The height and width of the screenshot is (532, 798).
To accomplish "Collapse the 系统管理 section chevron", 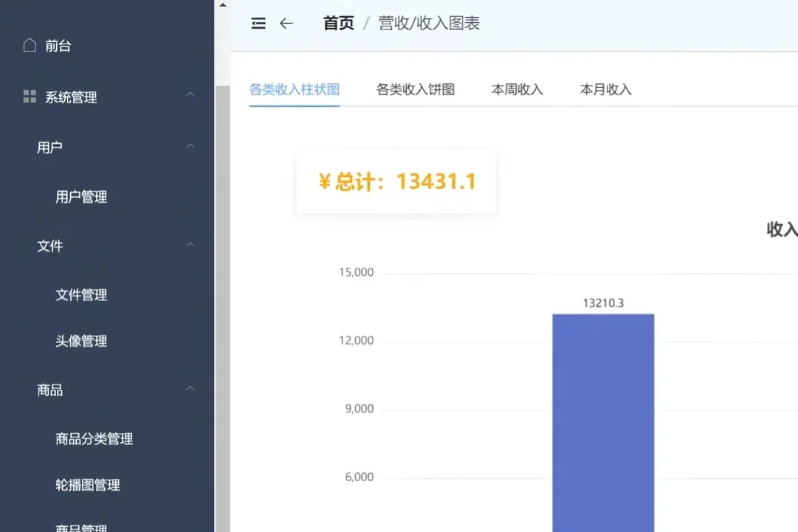I will pyautogui.click(x=190, y=96).
